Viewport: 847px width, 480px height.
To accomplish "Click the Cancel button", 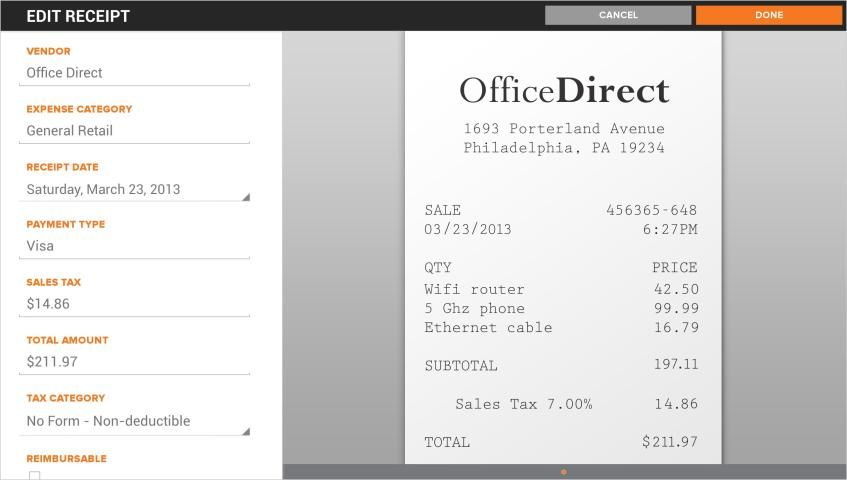I will tap(617, 15).
